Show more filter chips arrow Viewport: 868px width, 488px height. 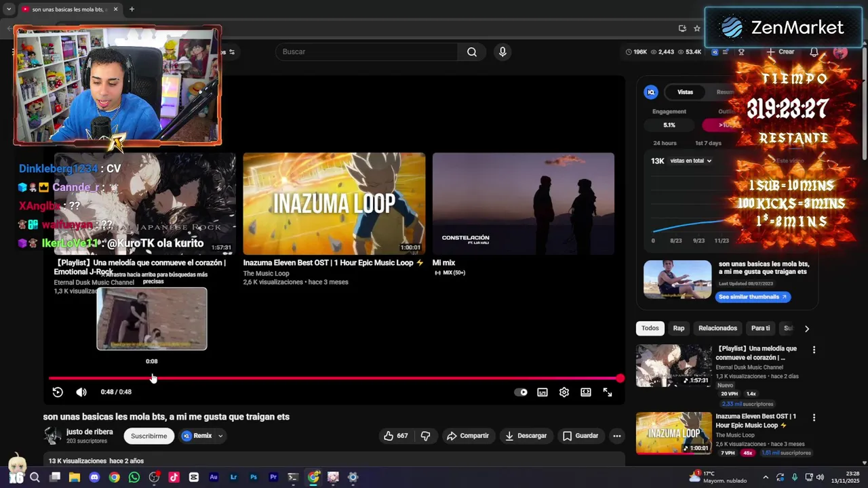click(806, 329)
